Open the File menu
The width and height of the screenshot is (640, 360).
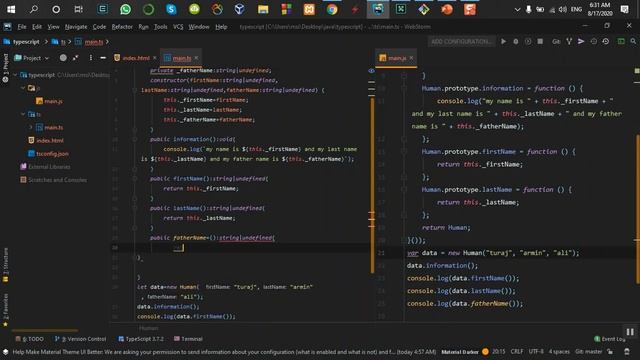[22, 27]
